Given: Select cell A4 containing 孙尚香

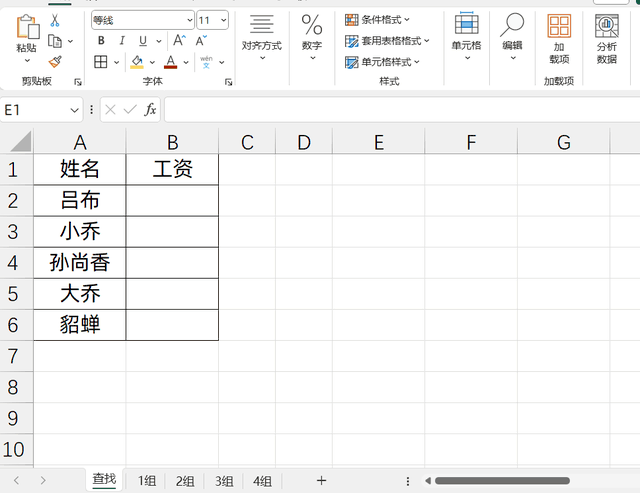Looking at the screenshot, I should click(x=80, y=263).
